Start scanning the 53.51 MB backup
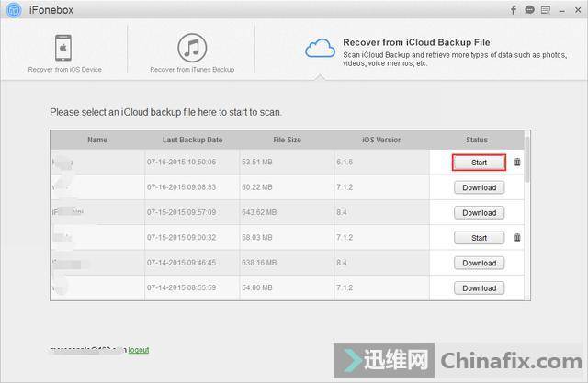This screenshot has height=383, width=588. [x=479, y=163]
